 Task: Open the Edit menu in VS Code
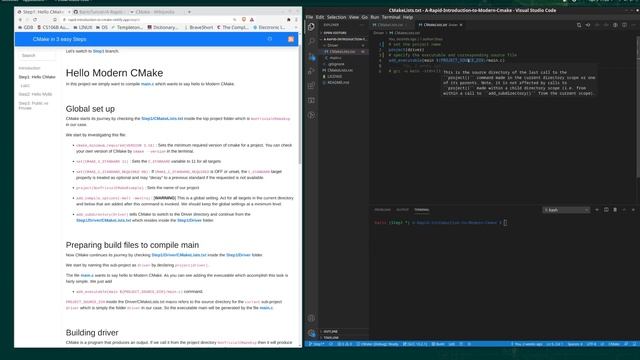[320, 17]
